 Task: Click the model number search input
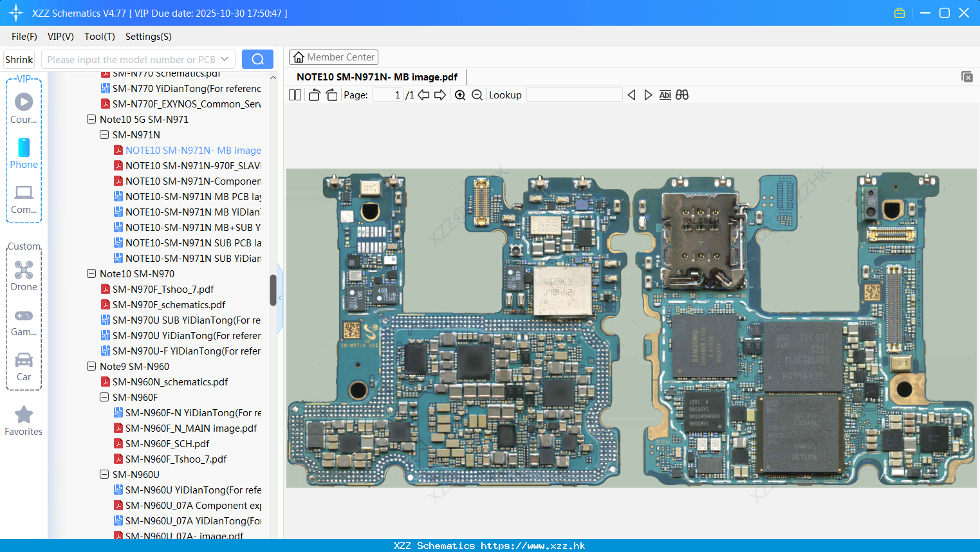pos(131,59)
